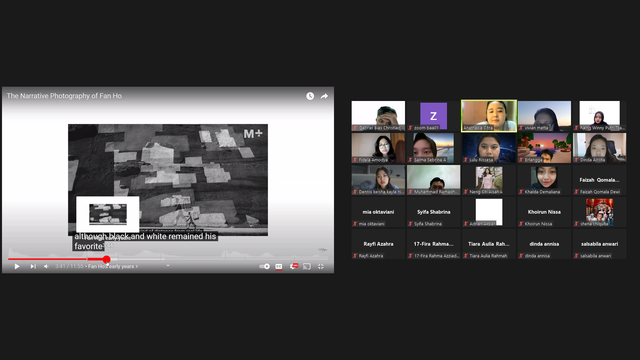Click muted mic icon on dinda annisa
The width and height of the screenshot is (640, 360).
click(x=521, y=256)
